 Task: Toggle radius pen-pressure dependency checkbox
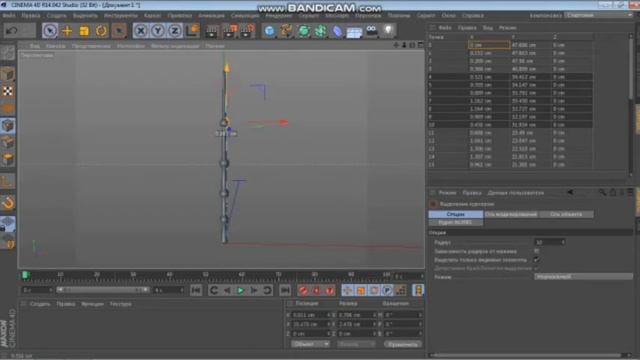(536, 251)
